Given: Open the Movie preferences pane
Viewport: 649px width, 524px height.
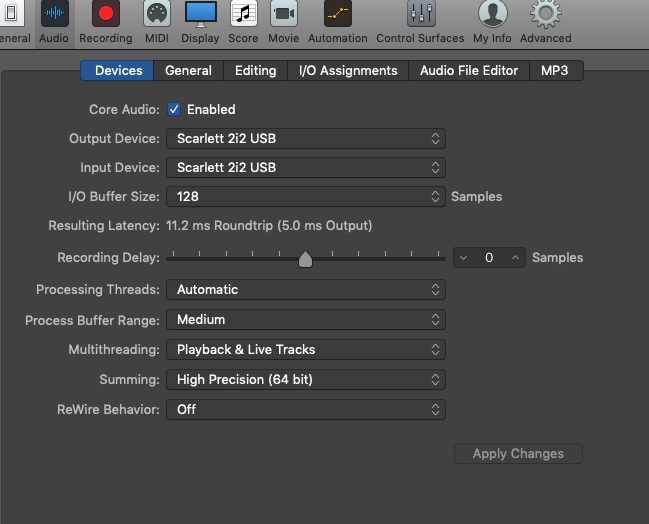Looking at the screenshot, I should coord(284,22).
